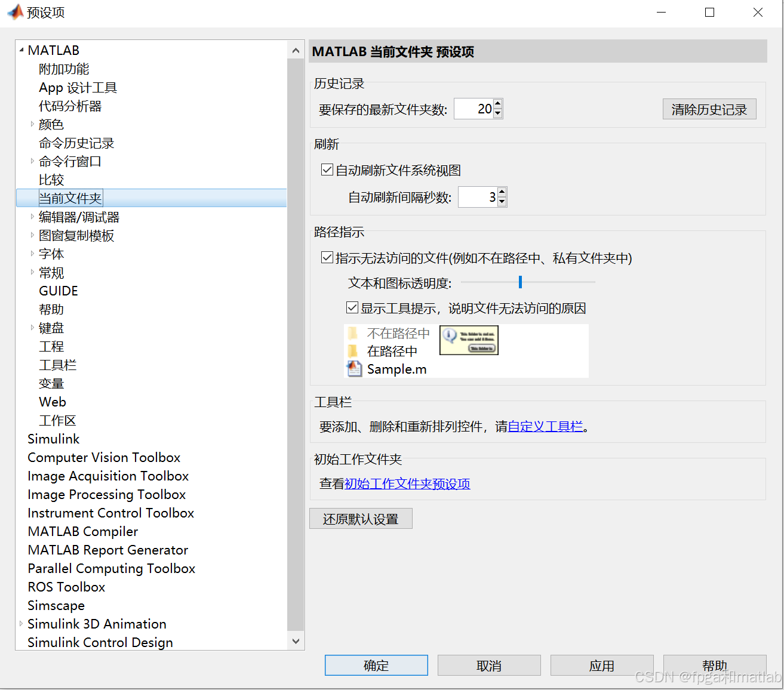Expand the 图窗复制模板 tree node
The height and width of the screenshot is (690, 784).
32,235
